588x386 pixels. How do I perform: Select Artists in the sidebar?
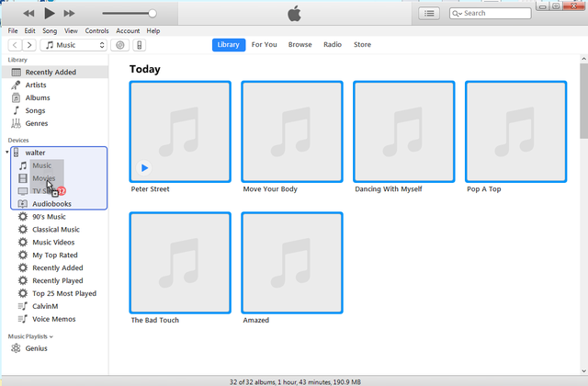coord(55,85)
